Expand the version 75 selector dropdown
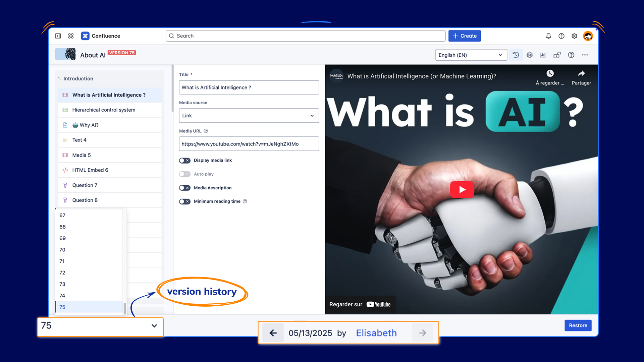 point(100,326)
